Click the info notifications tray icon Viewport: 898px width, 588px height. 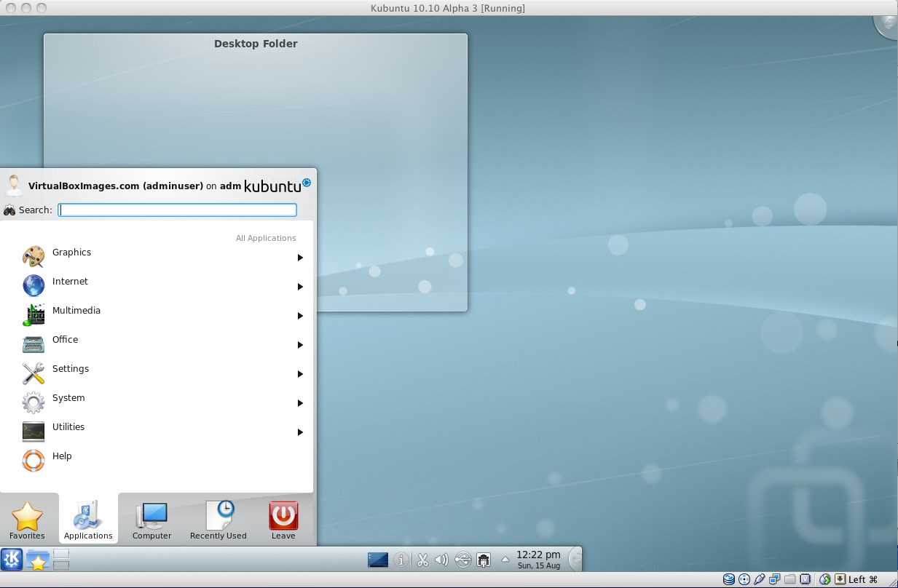click(401, 560)
